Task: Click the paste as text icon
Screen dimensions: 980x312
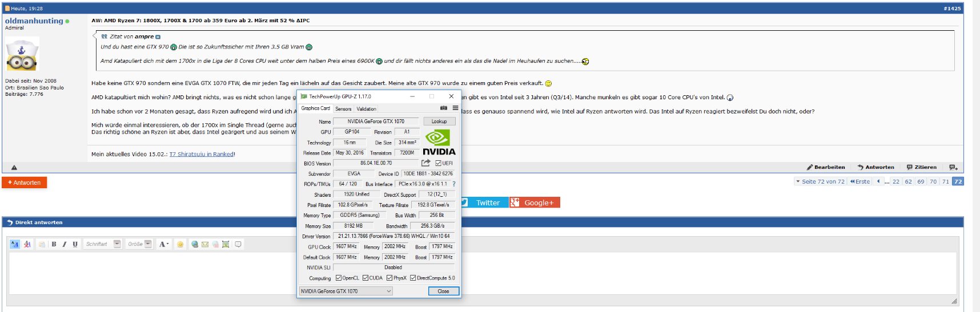Action: point(42,244)
